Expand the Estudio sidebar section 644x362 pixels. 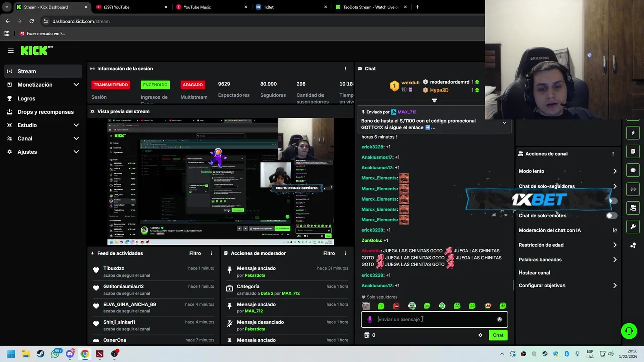tap(76, 125)
